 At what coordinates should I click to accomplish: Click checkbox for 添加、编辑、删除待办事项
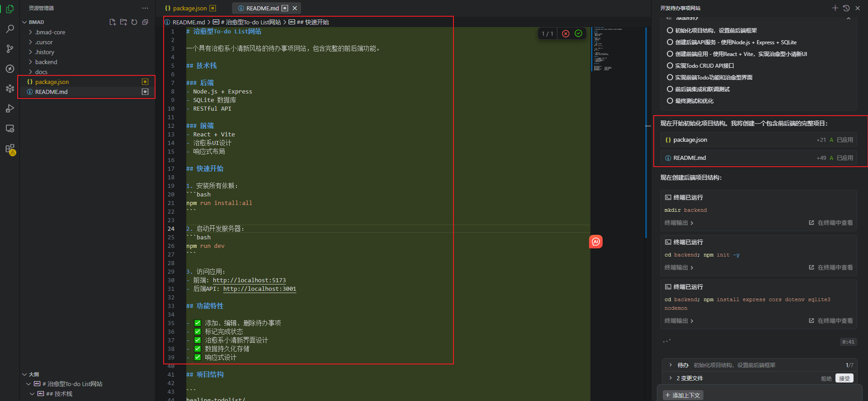198,323
